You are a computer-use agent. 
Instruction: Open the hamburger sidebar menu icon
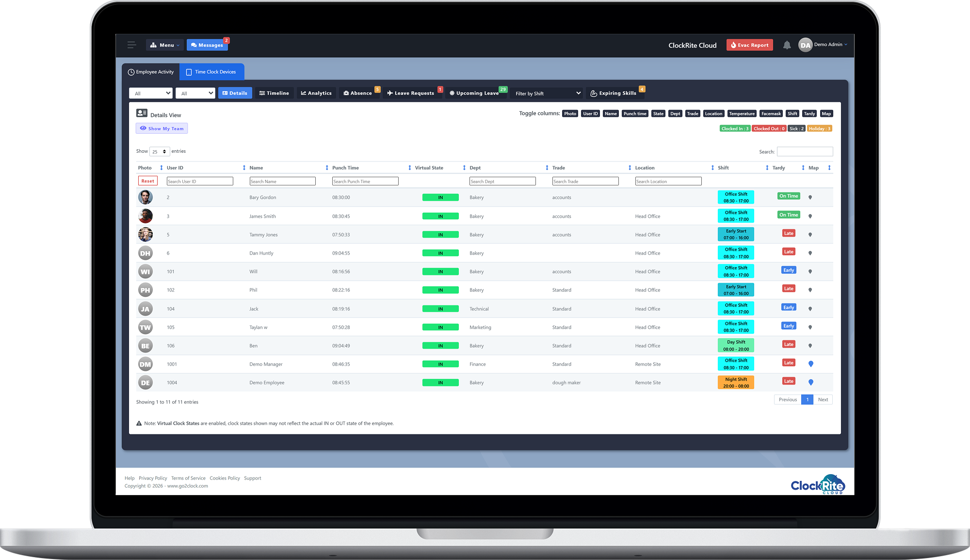(x=131, y=45)
